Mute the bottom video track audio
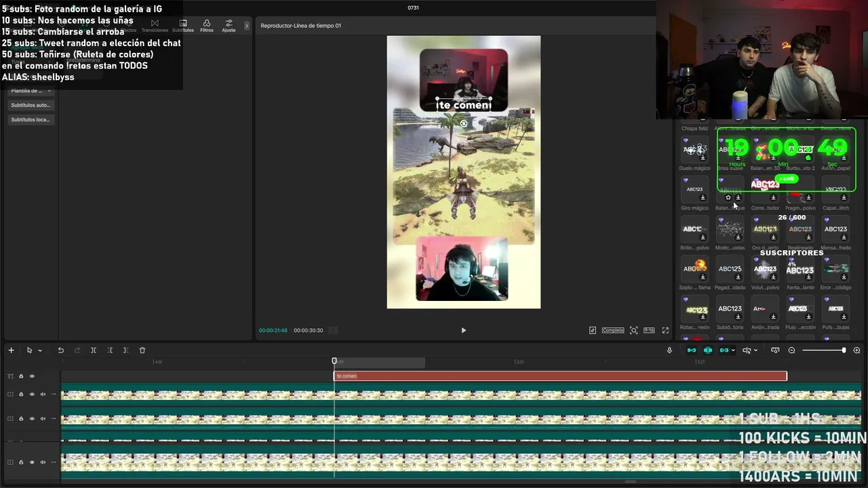Image resolution: width=868 pixels, height=488 pixels. point(43,462)
